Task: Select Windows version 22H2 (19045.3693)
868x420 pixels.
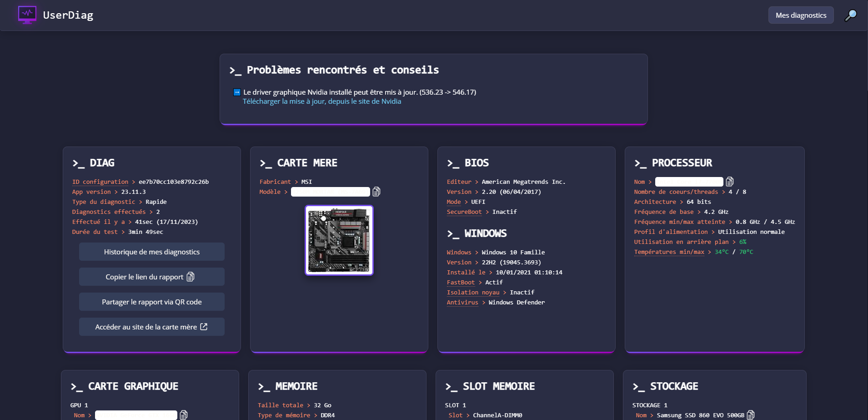Action: pos(512,262)
